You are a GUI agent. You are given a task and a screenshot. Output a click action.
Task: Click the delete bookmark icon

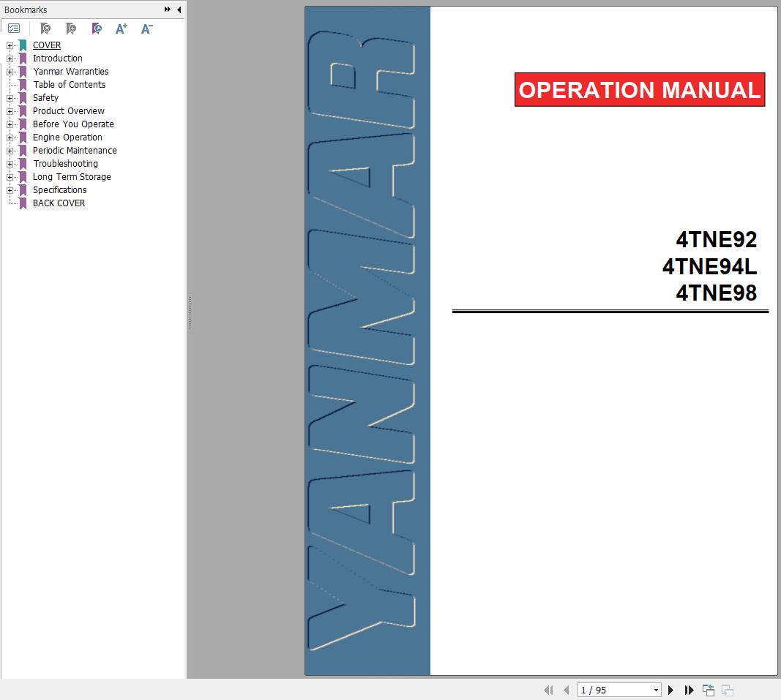click(x=45, y=29)
